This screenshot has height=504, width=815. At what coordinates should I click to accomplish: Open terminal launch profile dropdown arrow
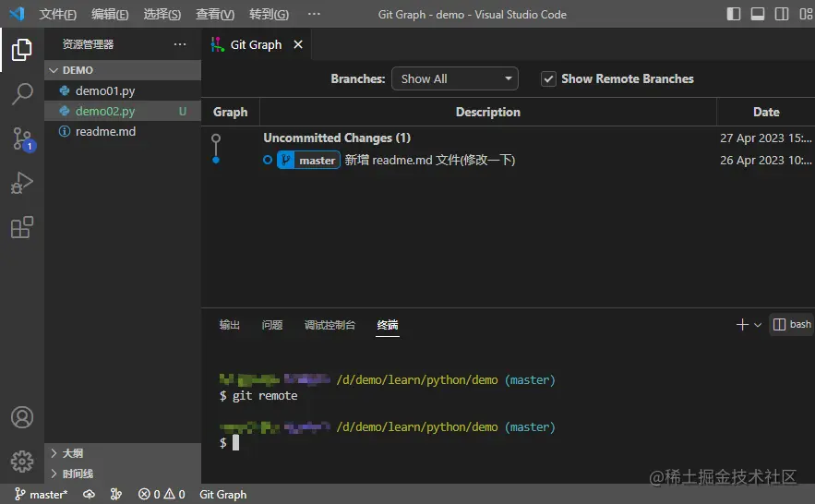[x=758, y=325]
